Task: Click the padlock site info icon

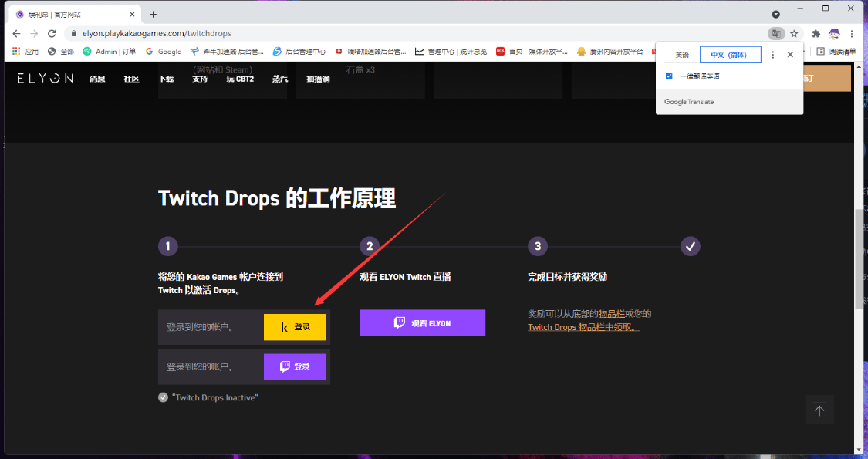Action: click(x=73, y=34)
